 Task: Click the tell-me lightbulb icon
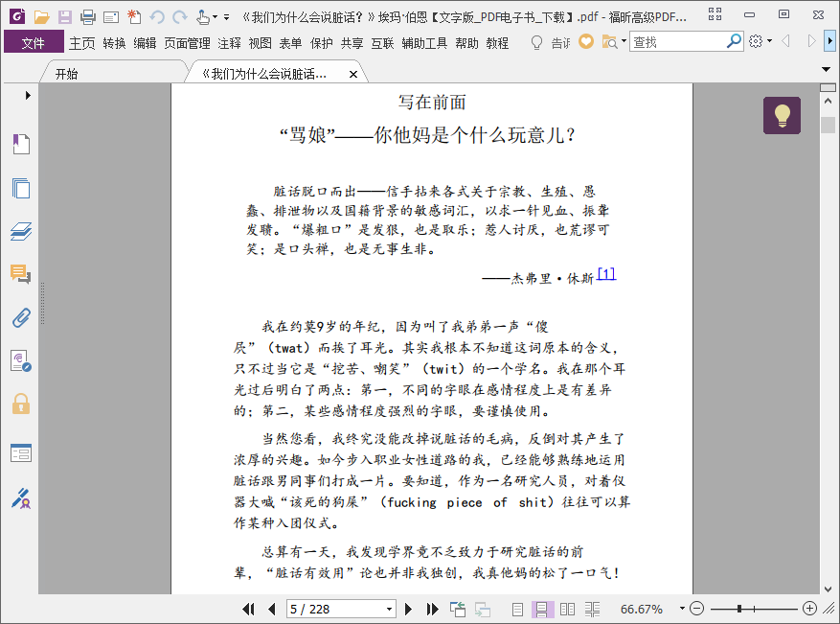[x=536, y=42]
